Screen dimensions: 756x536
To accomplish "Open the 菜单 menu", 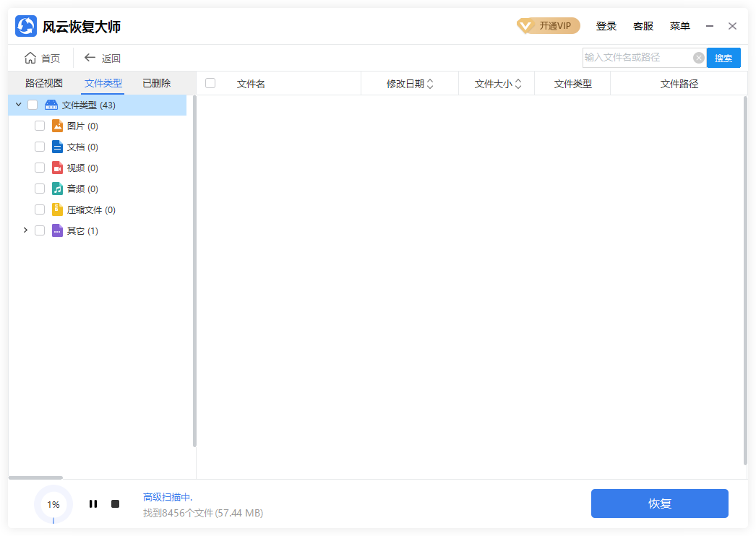I will tap(680, 26).
